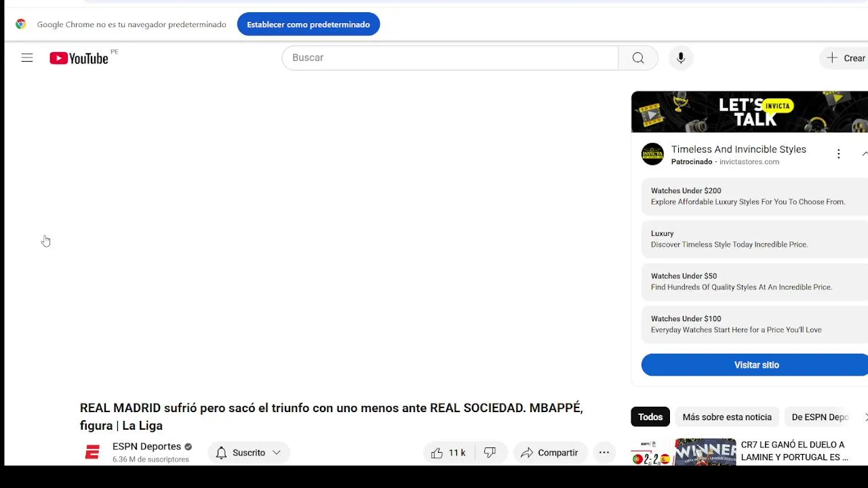The image size is (868, 488).
Task: Click the 6.36 M de suscriptores text
Action: point(151,460)
